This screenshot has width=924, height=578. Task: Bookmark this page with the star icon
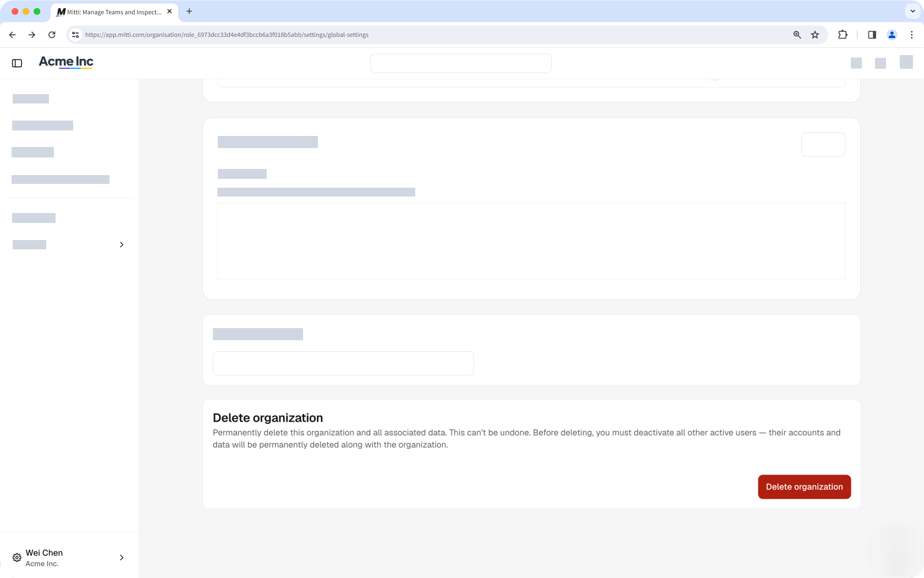[x=815, y=35]
